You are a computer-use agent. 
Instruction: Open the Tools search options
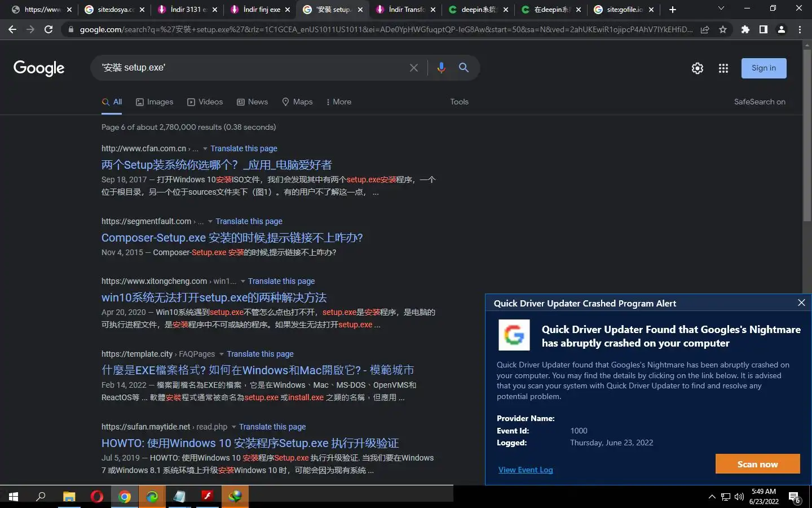(x=459, y=102)
